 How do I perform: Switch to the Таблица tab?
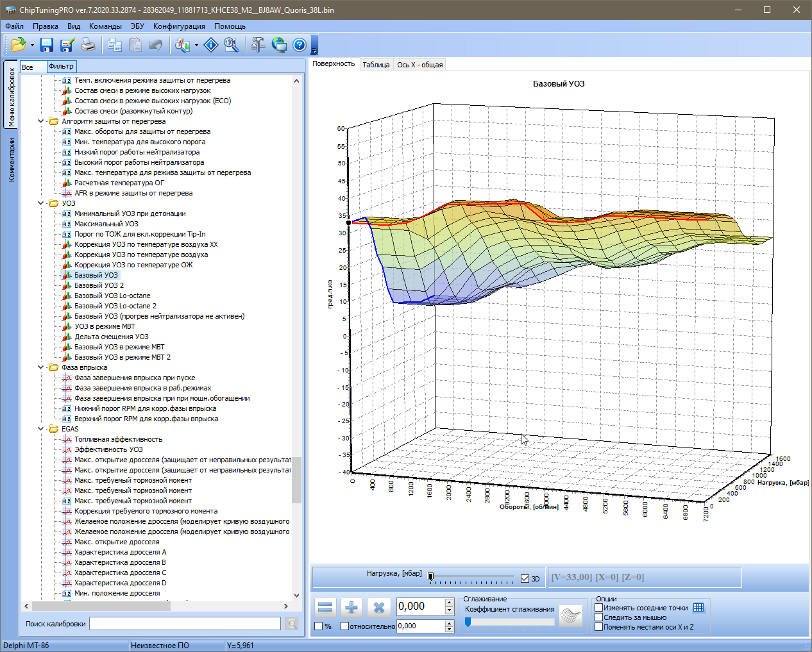pos(376,65)
